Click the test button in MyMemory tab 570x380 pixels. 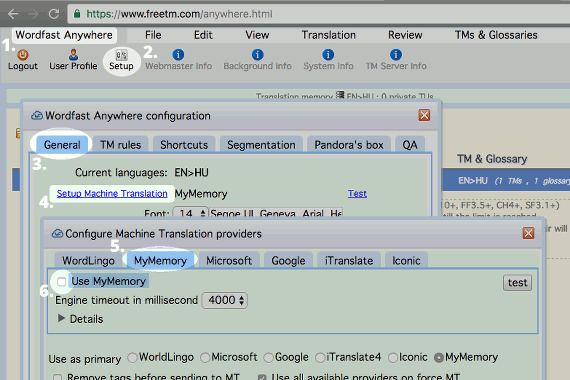(x=517, y=283)
